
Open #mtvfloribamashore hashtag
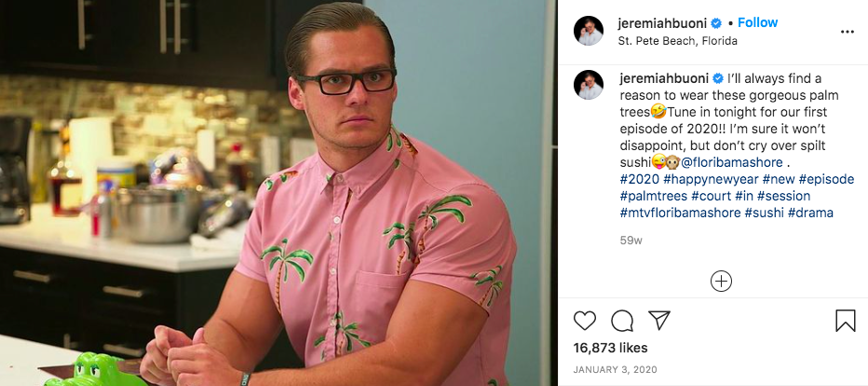pos(680,213)
